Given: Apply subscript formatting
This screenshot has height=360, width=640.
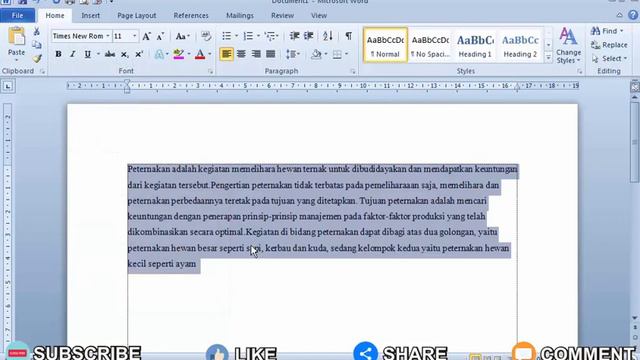Looking at the screenshot, I should 124,54.
